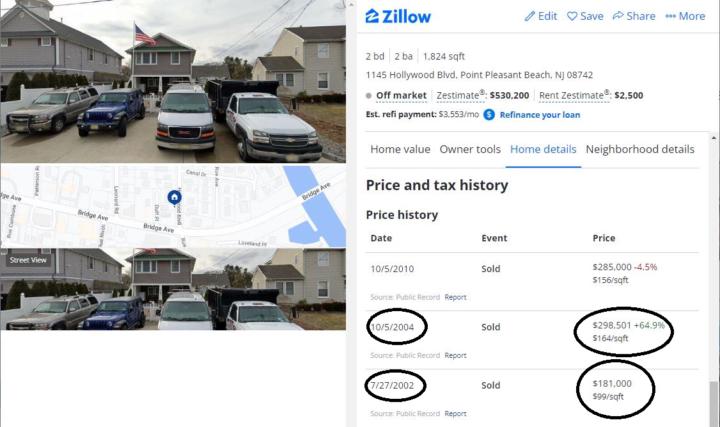Click Report under the 10/5/2010 sale
Image resolution: width=720 pixels, height=427 pixels.
pos(456,297)
